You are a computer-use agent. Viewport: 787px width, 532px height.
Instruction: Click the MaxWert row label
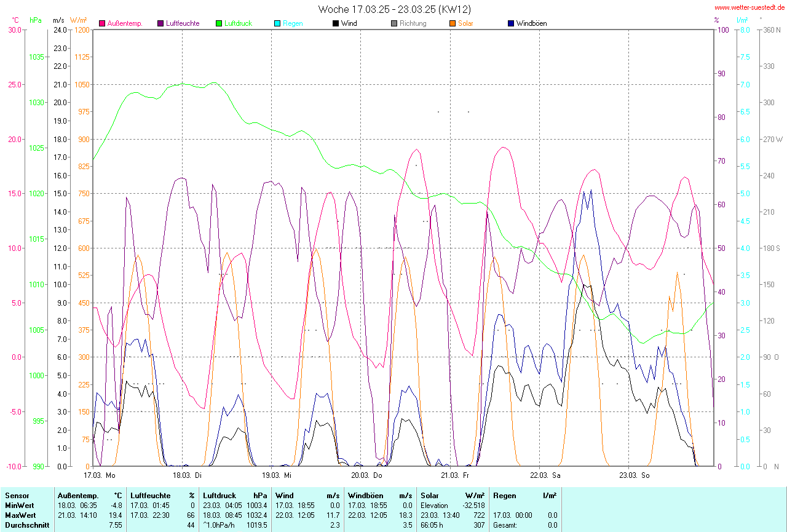20,515
